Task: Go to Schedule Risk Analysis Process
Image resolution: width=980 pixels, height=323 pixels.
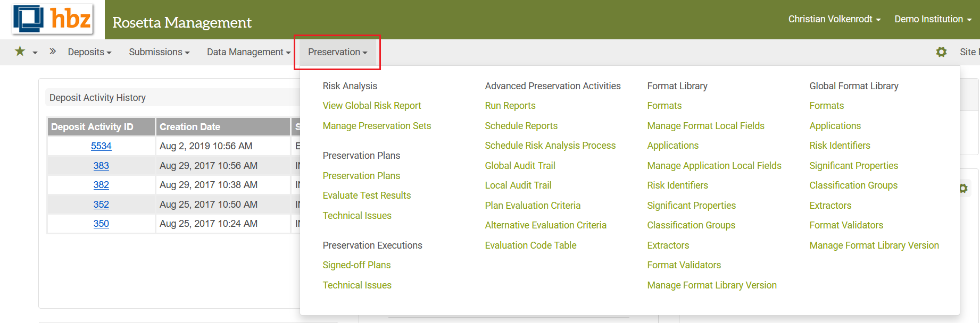Action: coord(550,146)
